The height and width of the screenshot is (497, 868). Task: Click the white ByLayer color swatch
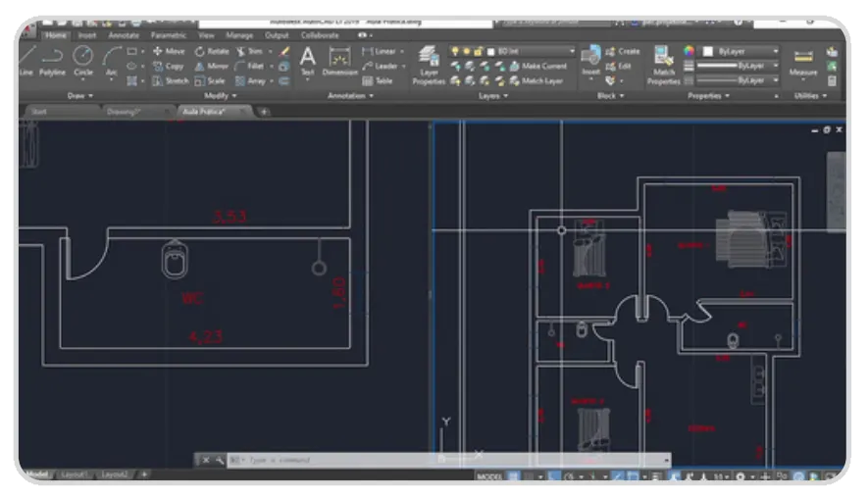pos(707,52)
